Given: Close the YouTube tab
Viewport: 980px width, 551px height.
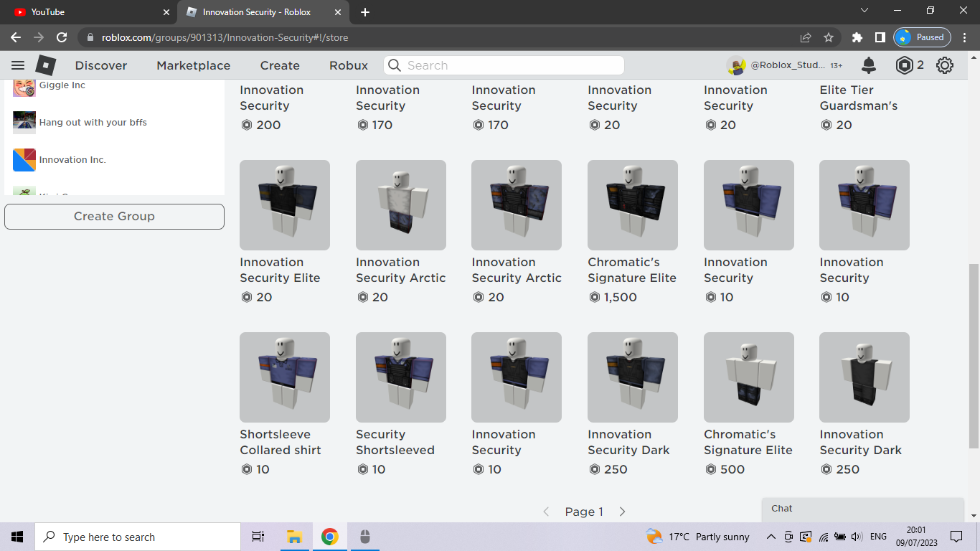Looking at the screenshot, I should point(166,12).
